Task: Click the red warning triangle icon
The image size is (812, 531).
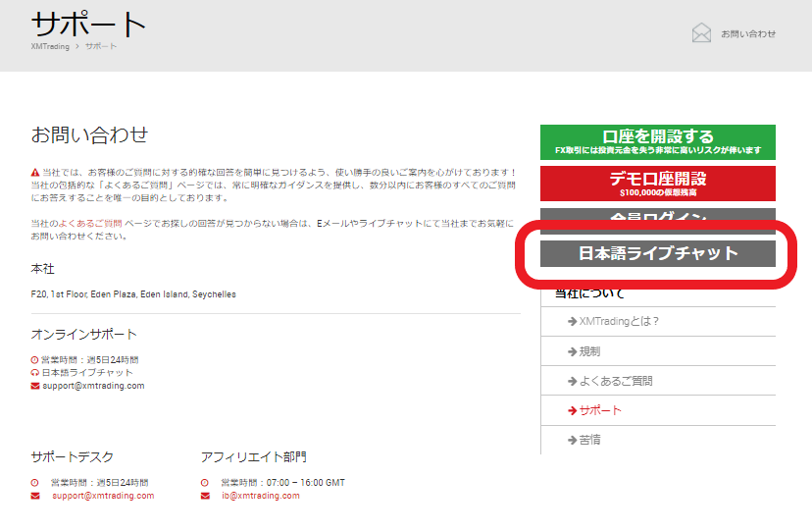Action: pos(35,173)
